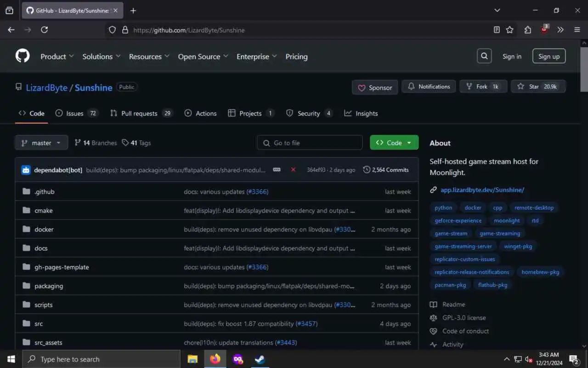588x368 pixels.
Task: Open the Firefox extensions puzzle icon
Action: click(528, 30)
